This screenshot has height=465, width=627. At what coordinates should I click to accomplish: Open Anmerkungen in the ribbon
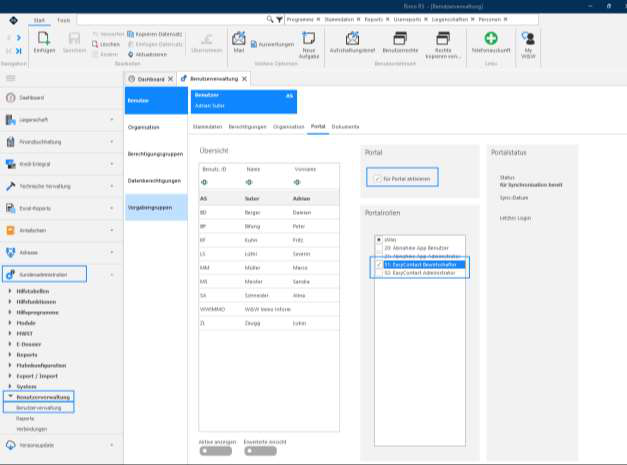[272, 44]
